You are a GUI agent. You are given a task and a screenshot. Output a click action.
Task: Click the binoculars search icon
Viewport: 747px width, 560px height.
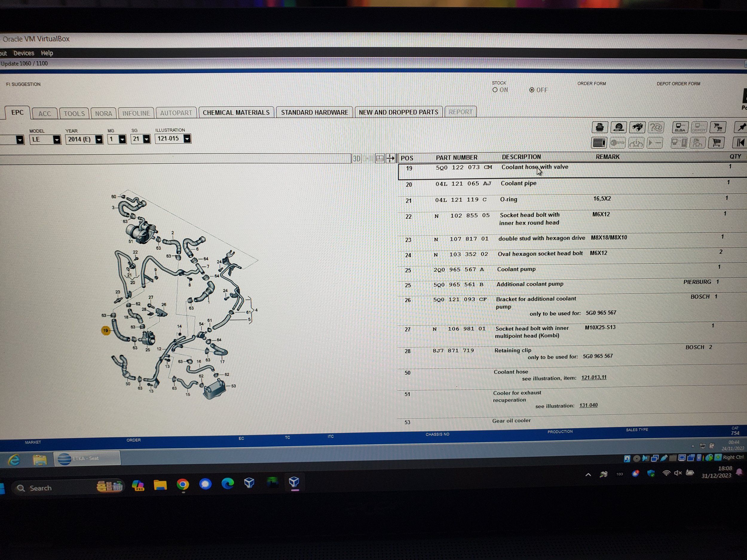point(637,127)
